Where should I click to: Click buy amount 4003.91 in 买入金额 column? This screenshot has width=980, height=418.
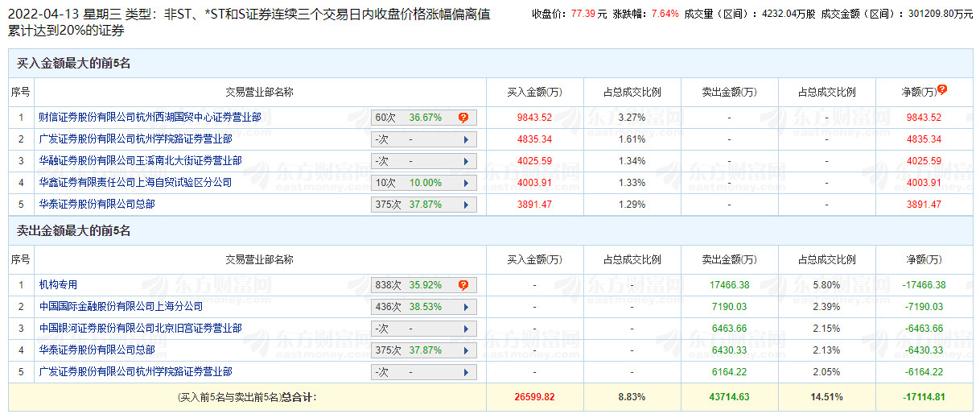tap(534, 183)
